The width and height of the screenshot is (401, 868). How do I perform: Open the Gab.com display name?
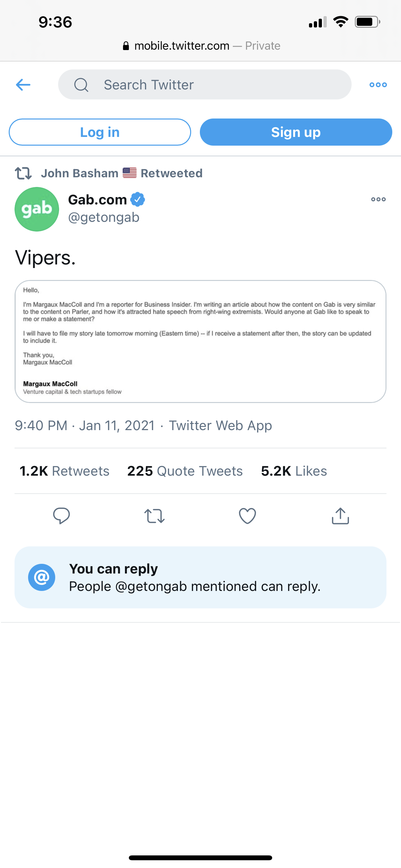coord(98,200)
